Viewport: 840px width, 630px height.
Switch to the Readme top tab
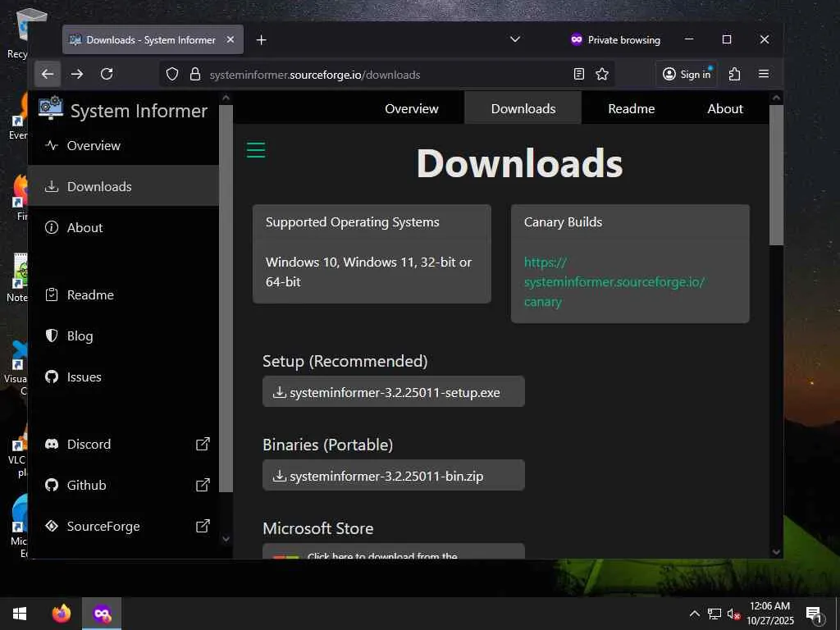[x=631, y=108]
